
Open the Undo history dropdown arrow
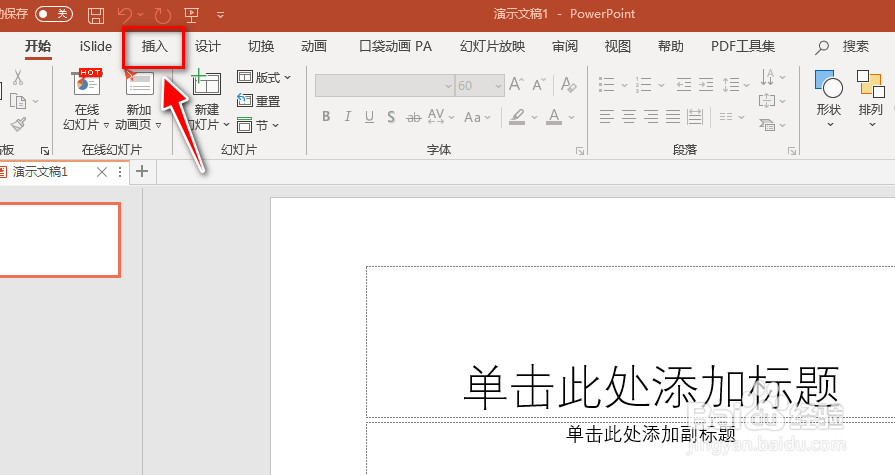pyautogui.click(x=141, y=15)
